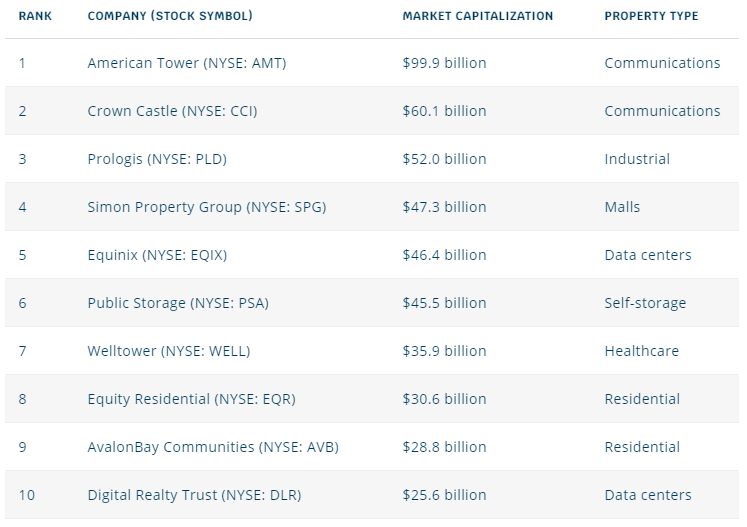The height and width of the screenshot is (527, 747).
Task: Click the MARKET CAPITALIZATION column header
Action: (477, 16)
